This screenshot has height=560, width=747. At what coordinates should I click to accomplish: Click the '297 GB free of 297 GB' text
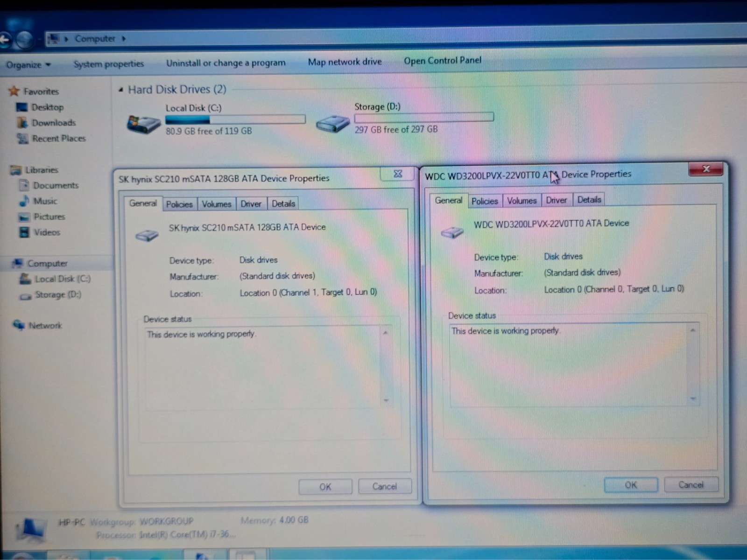pyautogui.click(x=396, y=129)
